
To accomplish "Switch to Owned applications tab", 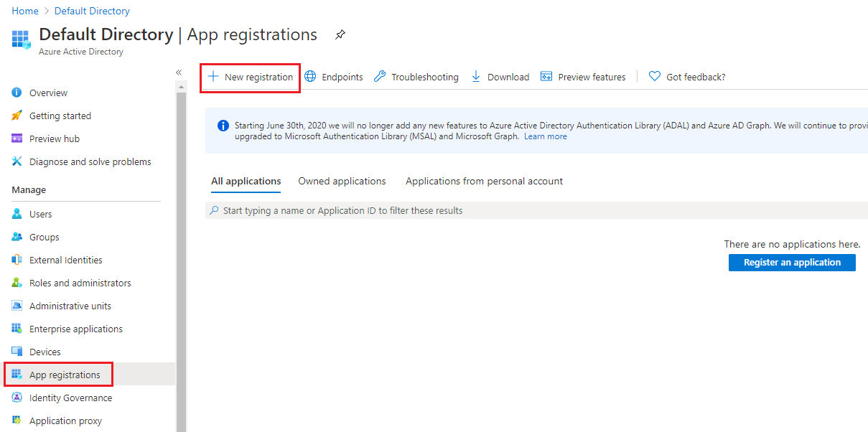I will (342, 181).
